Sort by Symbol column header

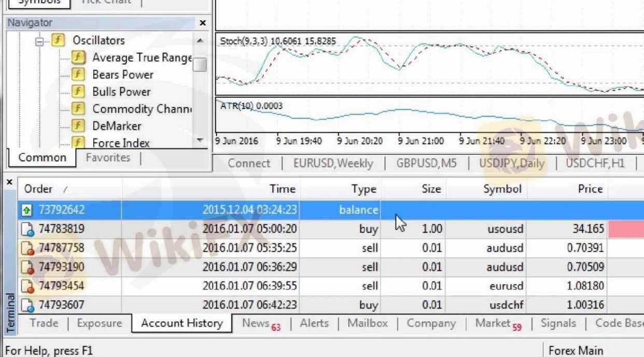(x=485, y=189)
